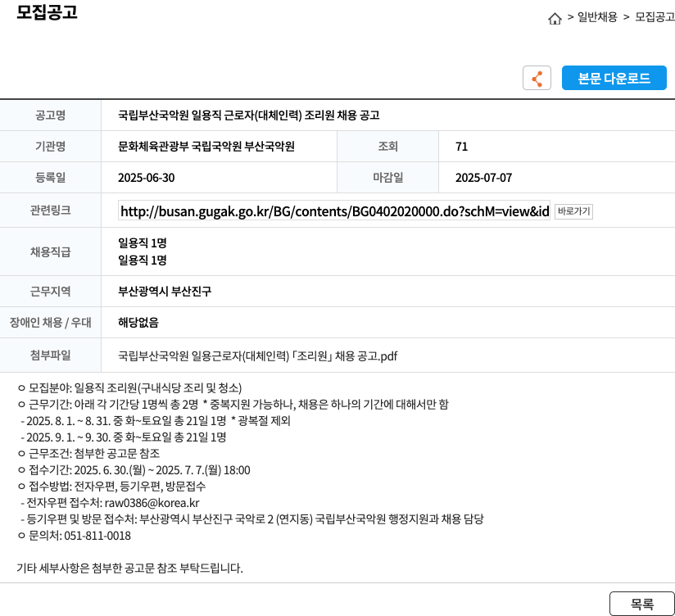
Task: Click the 관련링크 row label
Action: (x=50, y=210)
